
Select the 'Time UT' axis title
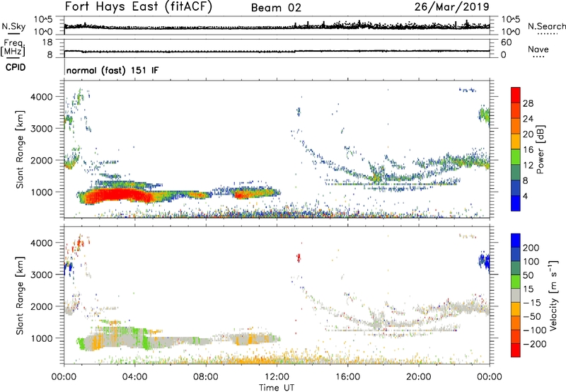[x=277, y=388]
